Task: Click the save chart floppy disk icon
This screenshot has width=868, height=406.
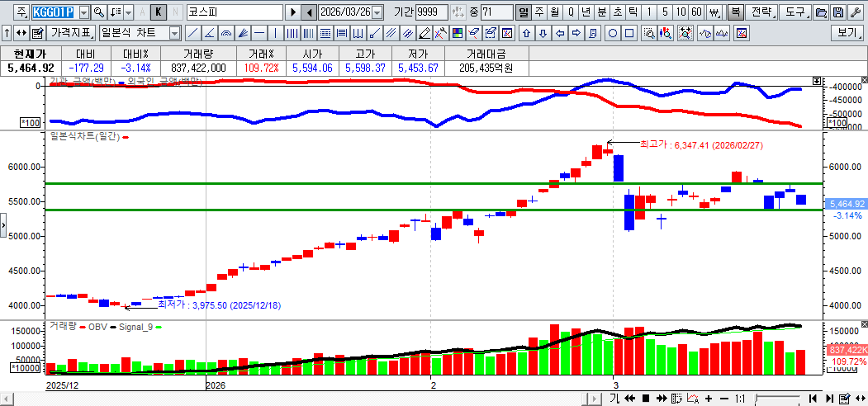Action: 837,12
